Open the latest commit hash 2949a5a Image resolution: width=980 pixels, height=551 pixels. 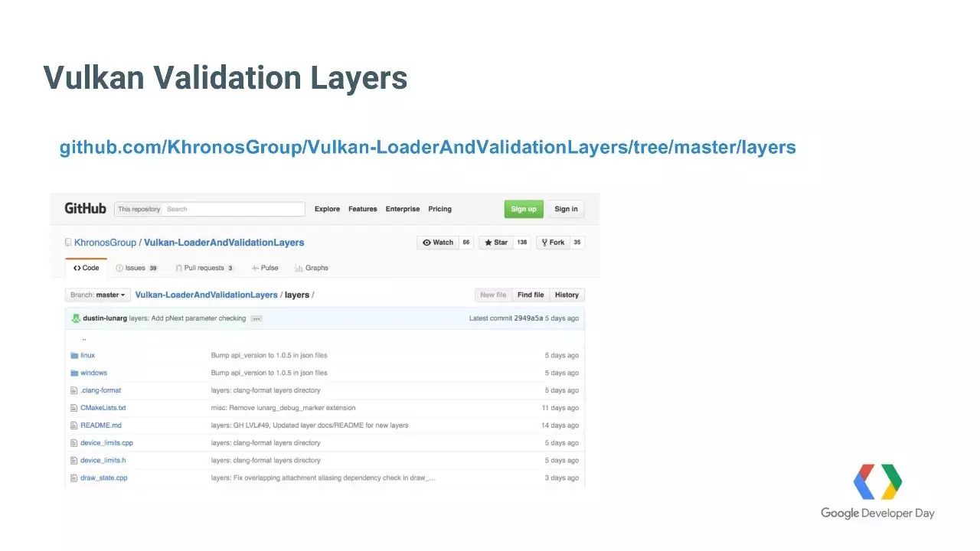[528, 318]
